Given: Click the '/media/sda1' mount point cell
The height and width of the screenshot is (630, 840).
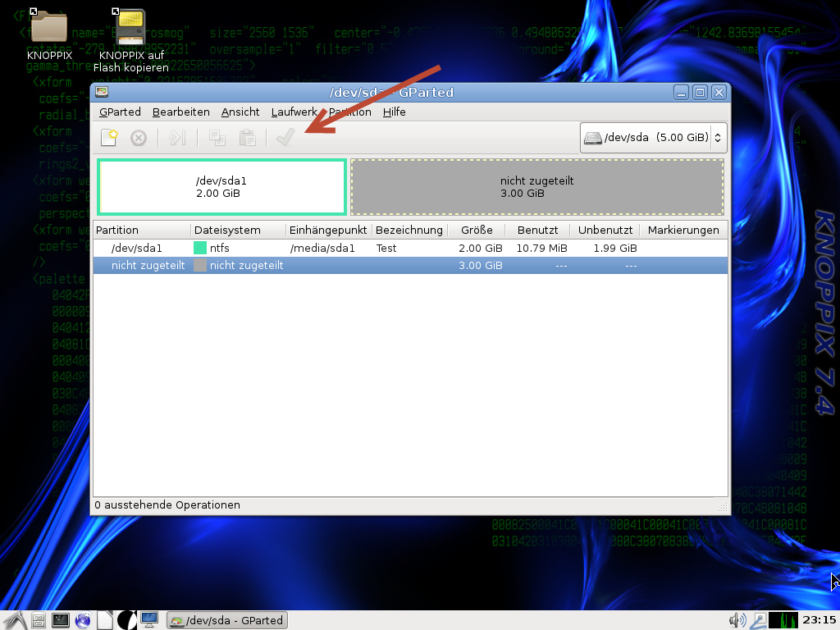Looking at the screenshot, I should click(x=322, y=248).
